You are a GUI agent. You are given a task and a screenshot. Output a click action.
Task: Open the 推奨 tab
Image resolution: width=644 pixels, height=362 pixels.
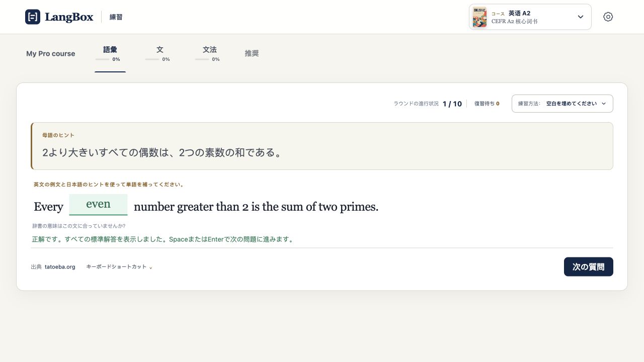(252, 53)
